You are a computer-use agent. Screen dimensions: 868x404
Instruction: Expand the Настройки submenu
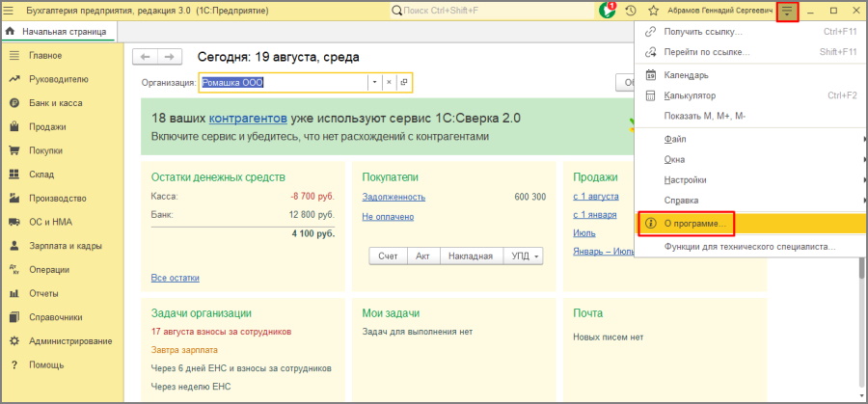[750, 180]
